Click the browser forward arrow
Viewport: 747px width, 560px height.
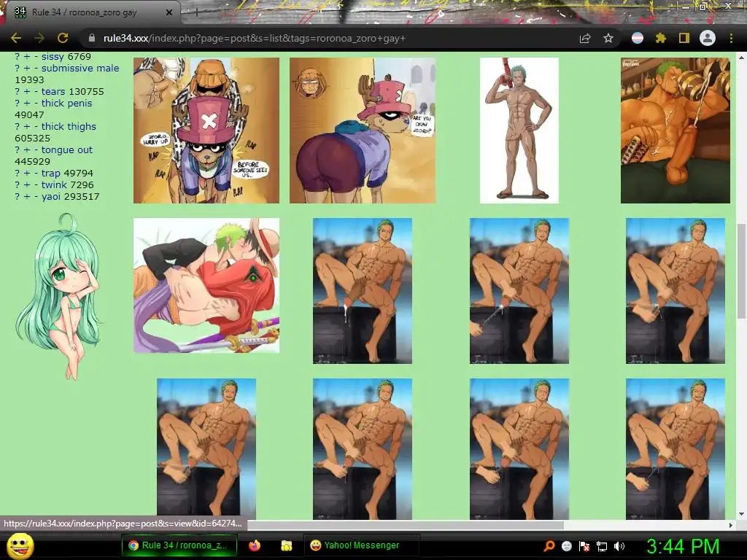click(x=39, y=38)
